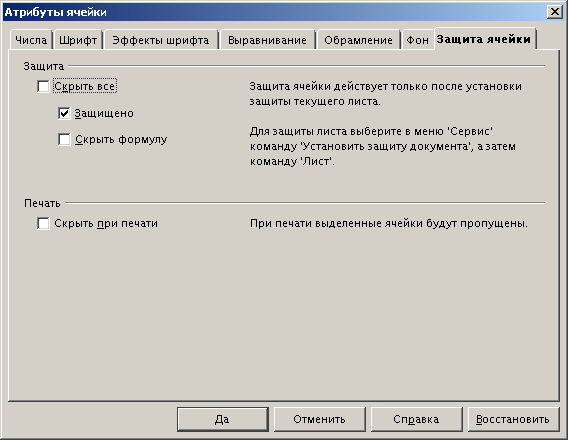The height and width of the screenshot is (440, 568).
Task: Enable the Скрыть все checkbox
Action: tap(43, 87)
